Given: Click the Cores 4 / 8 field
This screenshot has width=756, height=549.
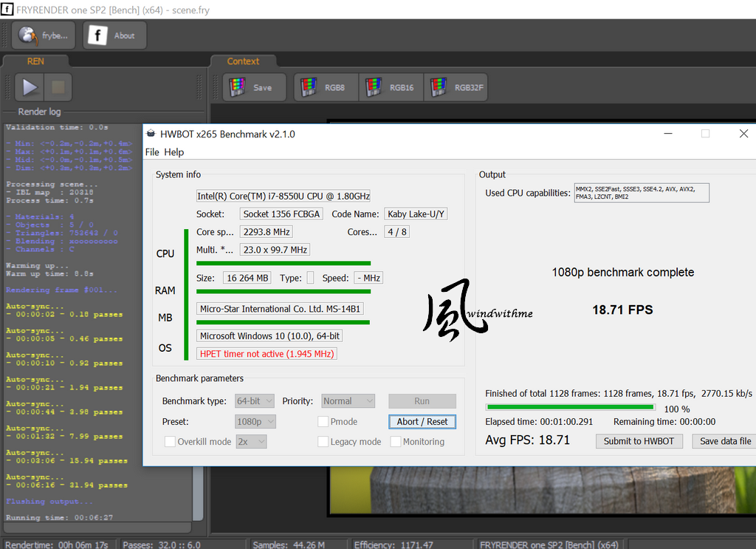Looking at the screenshot, I should (x=396, y=231).
